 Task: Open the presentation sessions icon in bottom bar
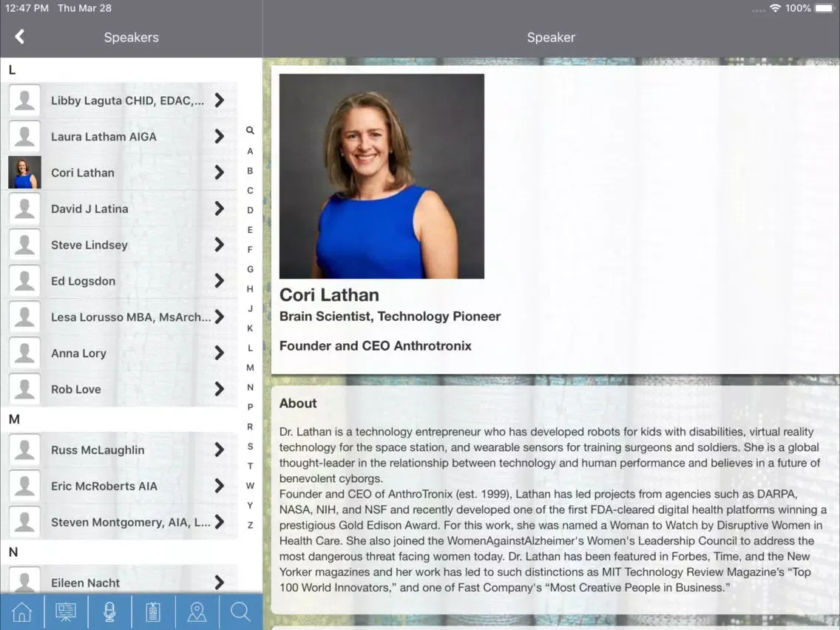tap(66, 612)
